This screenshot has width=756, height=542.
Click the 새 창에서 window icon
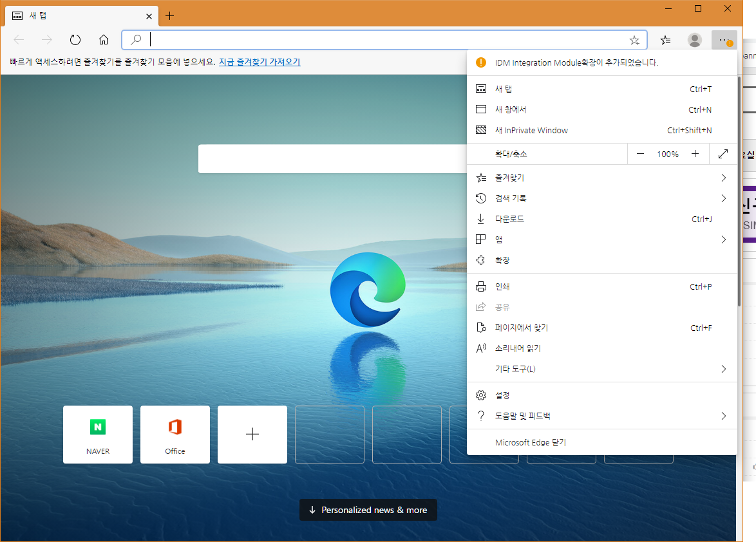481,109
